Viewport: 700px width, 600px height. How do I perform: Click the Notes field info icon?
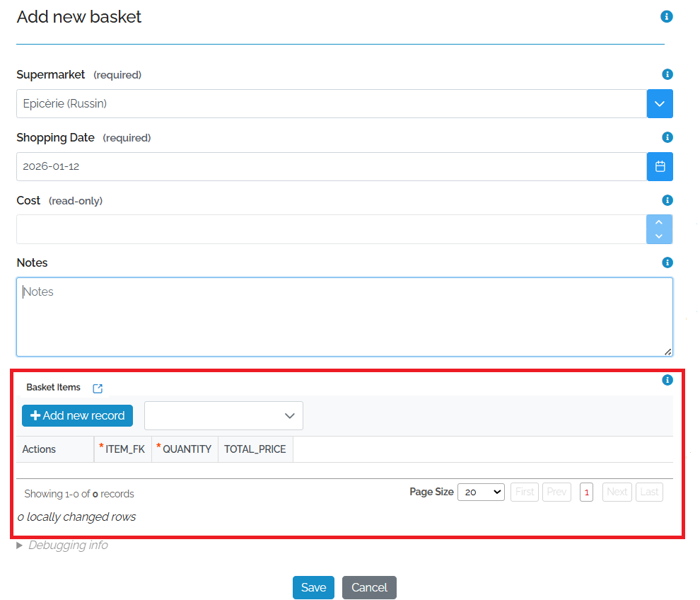(x=667, y=262)
